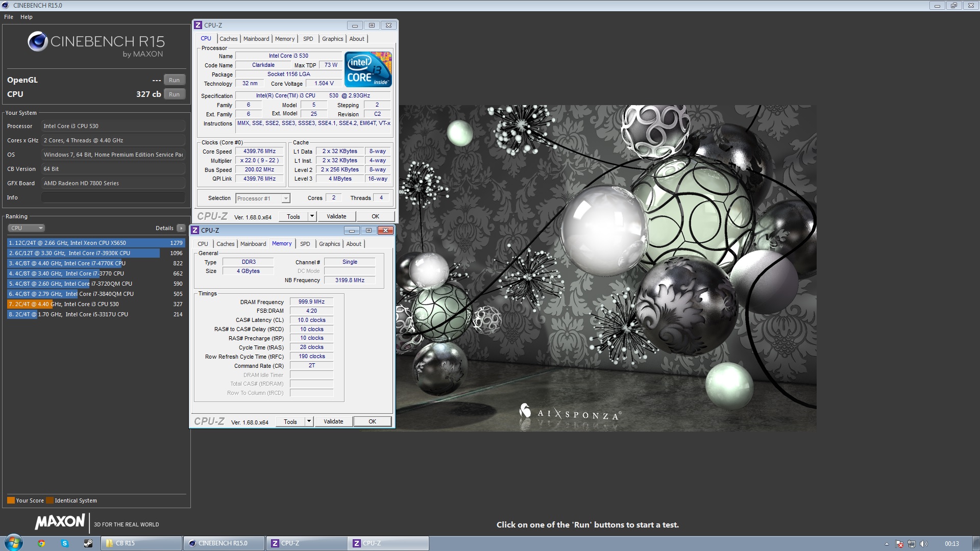This screenshot has width=980, height=551.
Task: Click Validate in upper CPU-Z window
Action: (336, 216)
